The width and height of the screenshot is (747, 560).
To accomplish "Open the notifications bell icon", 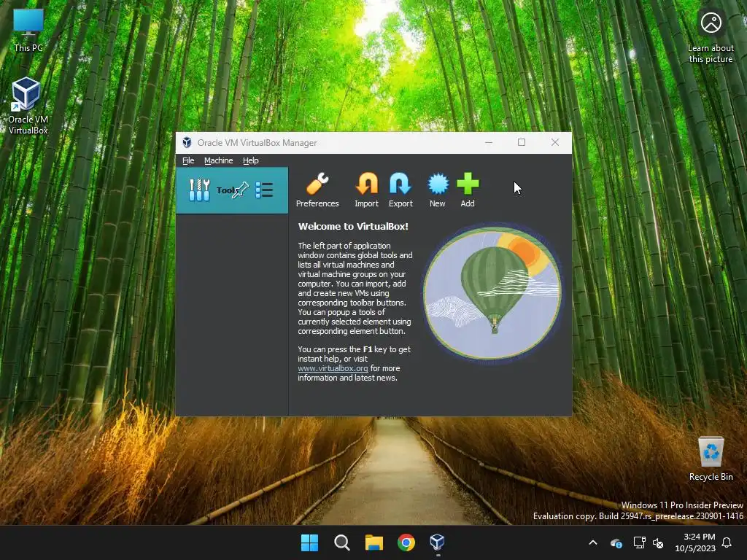I will coord(727,542).
